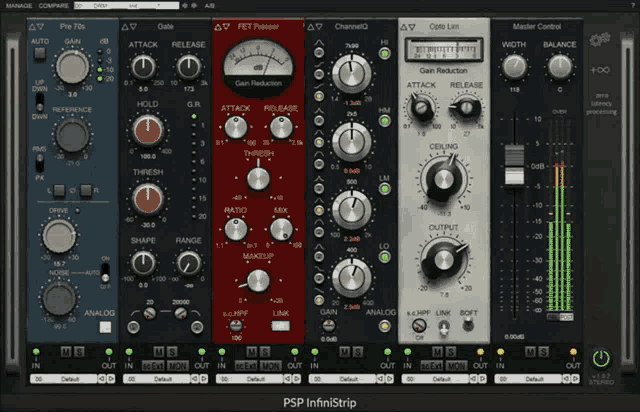Viewport: 640px width, 412px height.
Task: Solo the Master Control module with S
Action: [x=543, y=352]
